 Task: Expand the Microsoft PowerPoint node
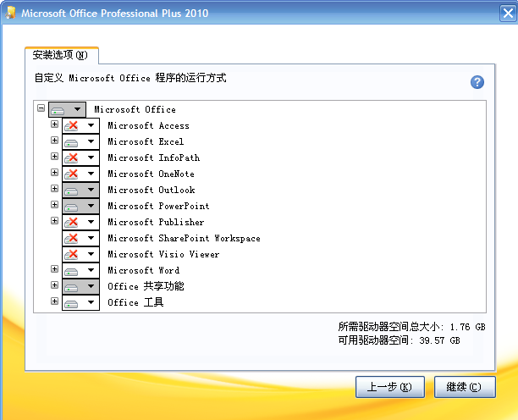[54, 205]
